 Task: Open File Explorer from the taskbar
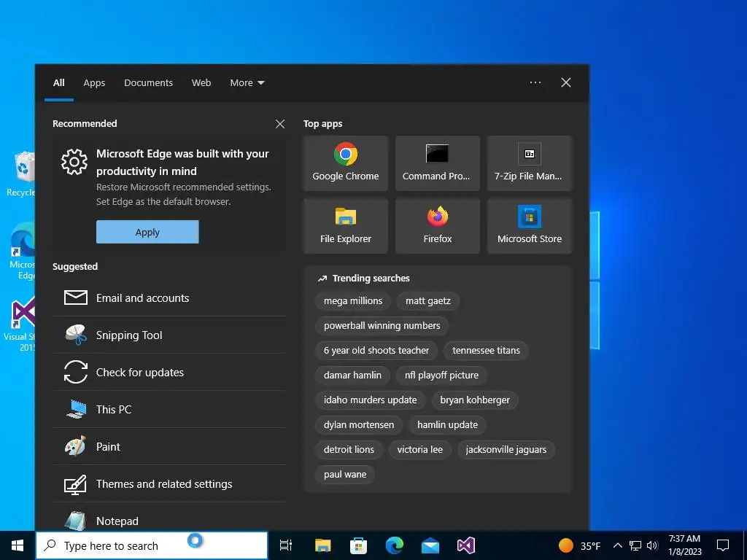(x=322, y=545)
